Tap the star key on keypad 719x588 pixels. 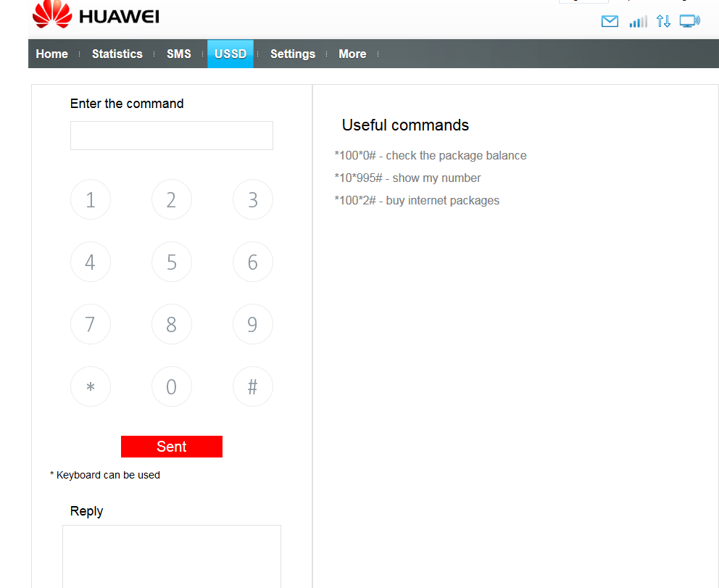click(x=91, y=386)
